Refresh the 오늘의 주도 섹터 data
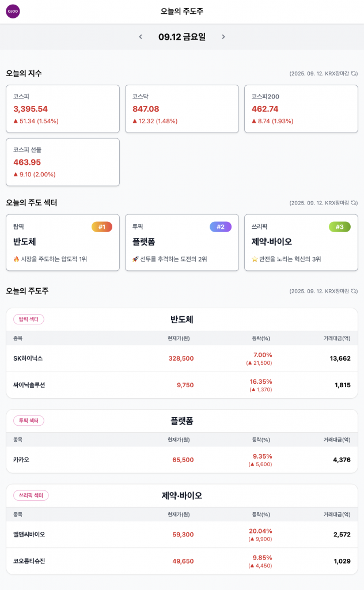The height and width of the screenshot is (590, 364). point(354,203)
